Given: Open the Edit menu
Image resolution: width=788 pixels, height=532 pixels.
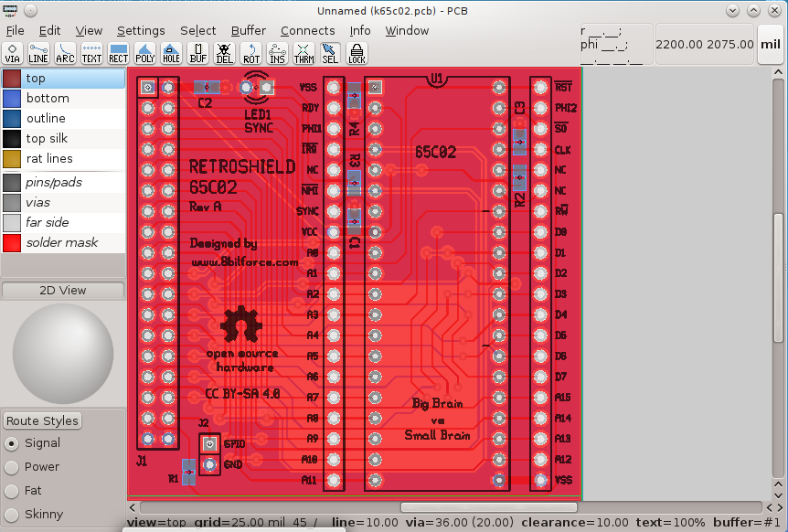Looking at the screenshot, I should point(49,31).
